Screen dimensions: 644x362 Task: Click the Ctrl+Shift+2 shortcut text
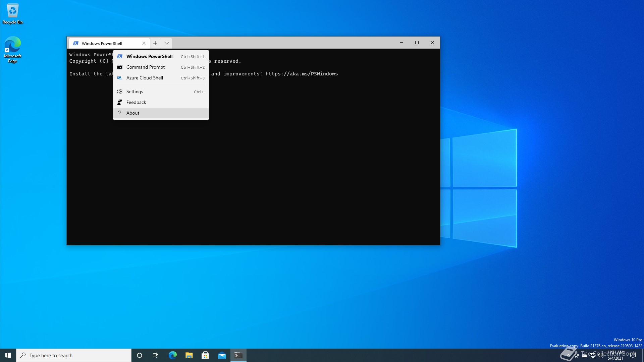click(x=193, y=67)
